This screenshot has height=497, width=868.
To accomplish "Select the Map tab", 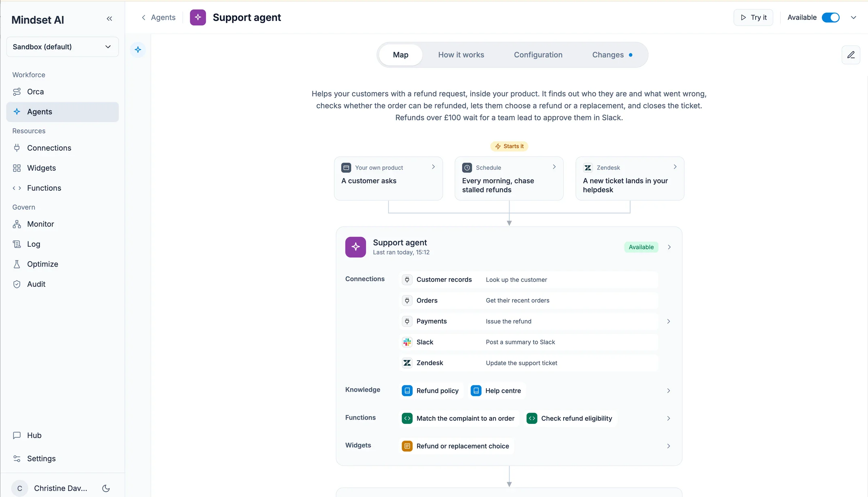I will point(401,55).
